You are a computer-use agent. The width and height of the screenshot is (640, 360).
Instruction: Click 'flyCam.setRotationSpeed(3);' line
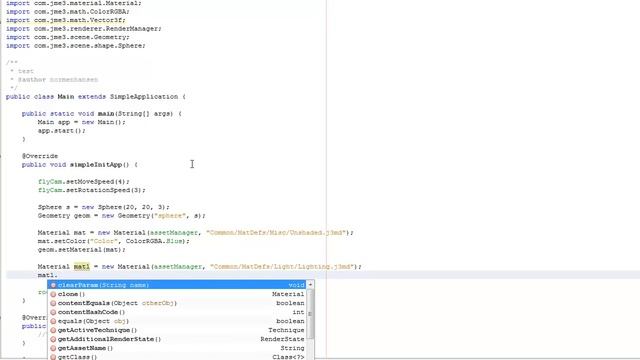(x=91, y=190)
